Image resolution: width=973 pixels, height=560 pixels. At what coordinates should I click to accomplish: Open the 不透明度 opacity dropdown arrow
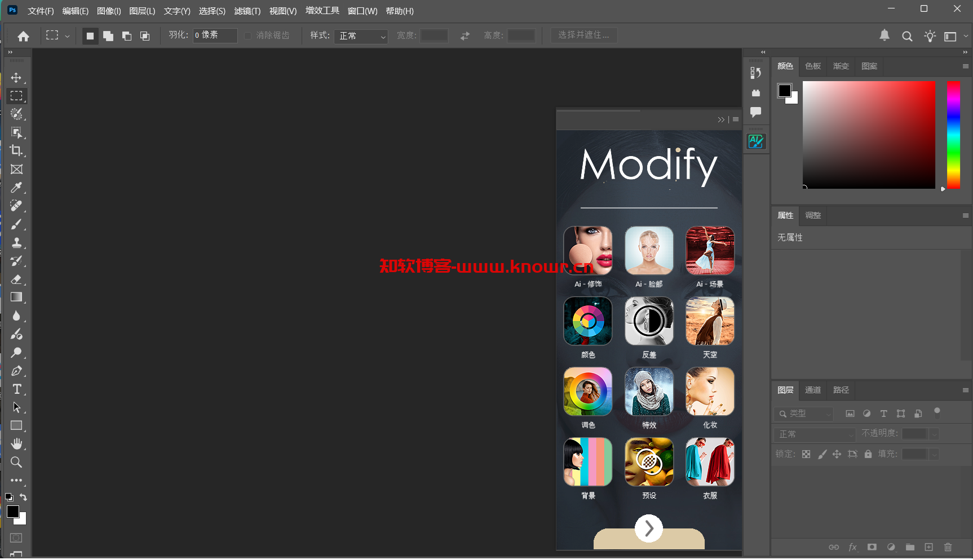pyautogui.click(x=934, y=434)
